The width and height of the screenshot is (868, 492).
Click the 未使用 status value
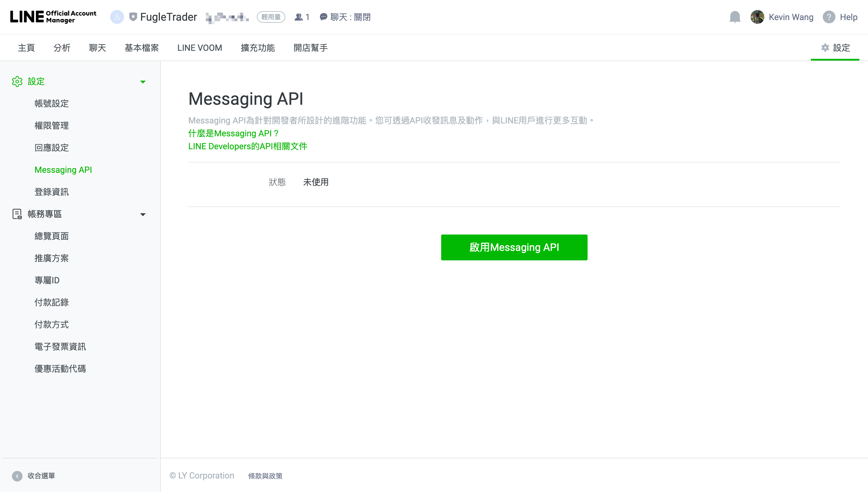tap(316, 182)
